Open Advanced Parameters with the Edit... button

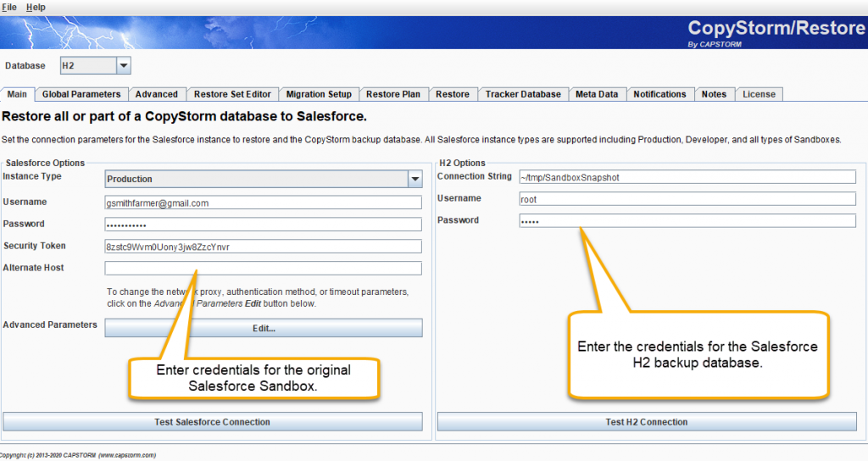tap(264, 328)
